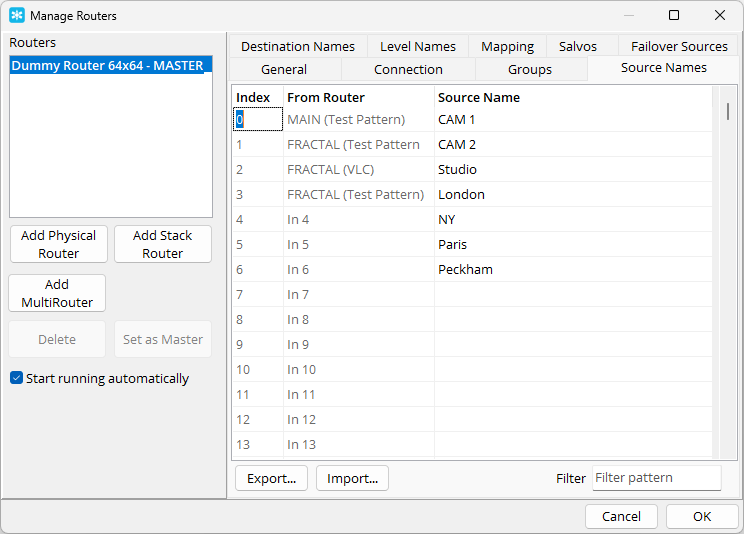Click Add MultiRouter button
The image size is (744, 534).
click(x=57, y=293)
